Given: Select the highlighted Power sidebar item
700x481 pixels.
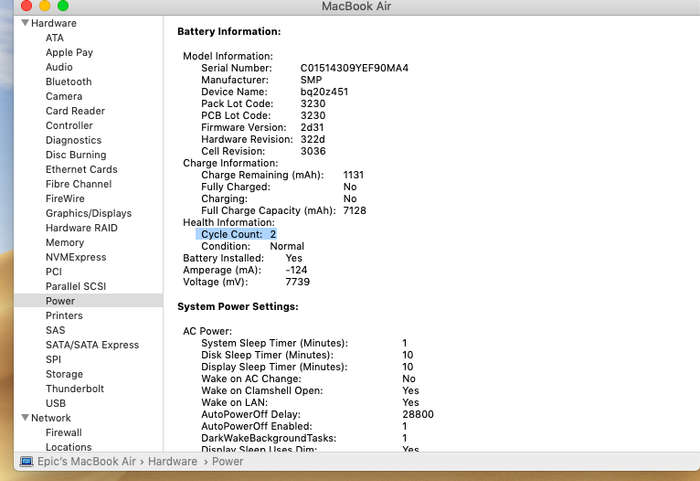Looking at the screenshot, I should tap(88, 301).
